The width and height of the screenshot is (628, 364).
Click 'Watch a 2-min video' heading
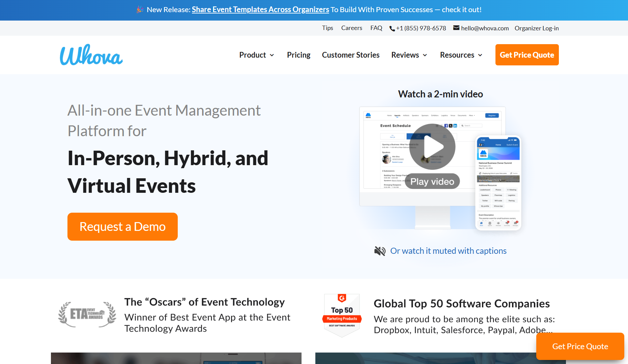pyautogui.click(x=440, y=94)
